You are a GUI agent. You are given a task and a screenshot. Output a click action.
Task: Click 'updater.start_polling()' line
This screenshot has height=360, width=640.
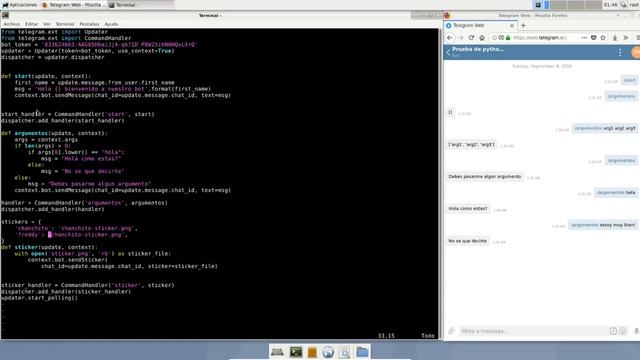(39, 298)
